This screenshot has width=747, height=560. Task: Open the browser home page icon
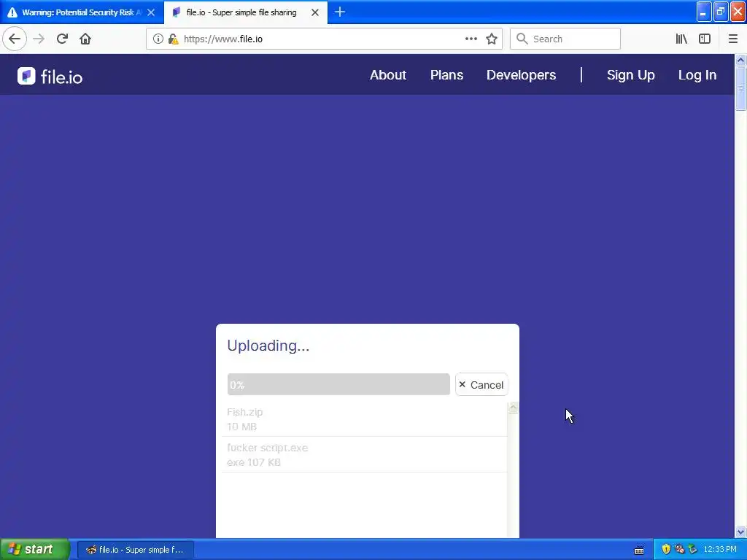[85, 39]
